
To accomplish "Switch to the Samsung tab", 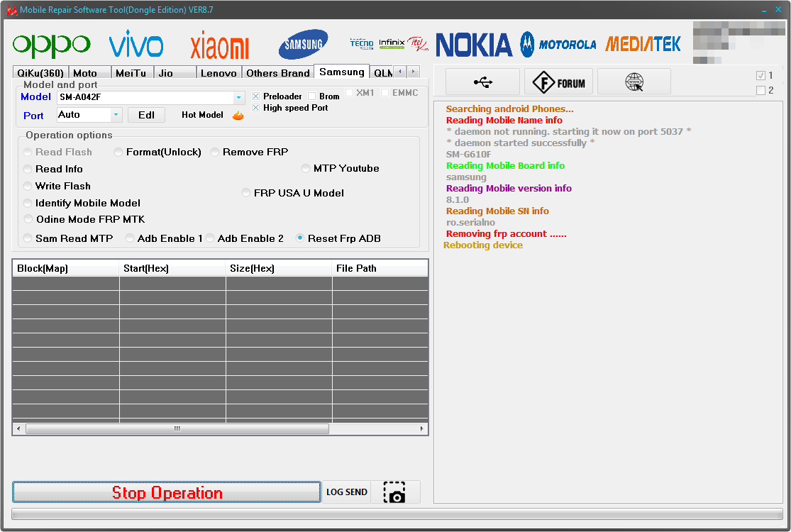I will coord(341,72).
